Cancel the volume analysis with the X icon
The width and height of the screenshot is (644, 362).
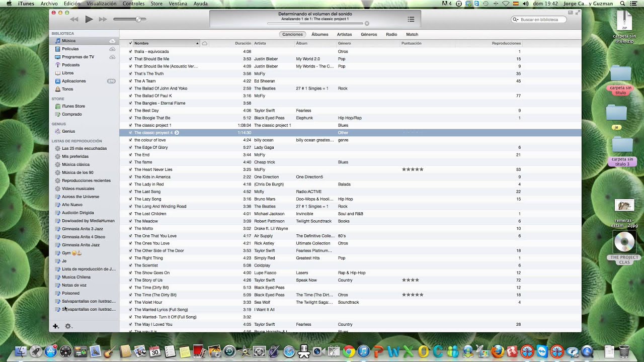tap(367, 24)
